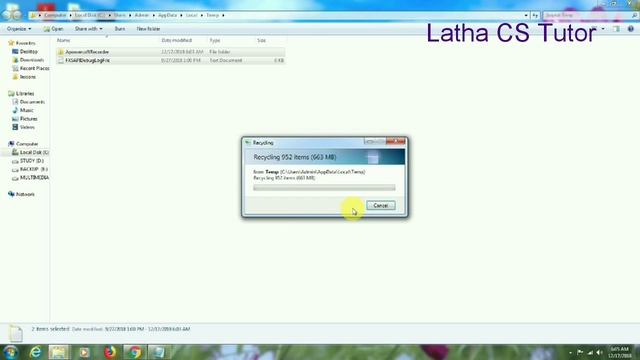Click Local in the address breadcrumb

coord(191,15)
